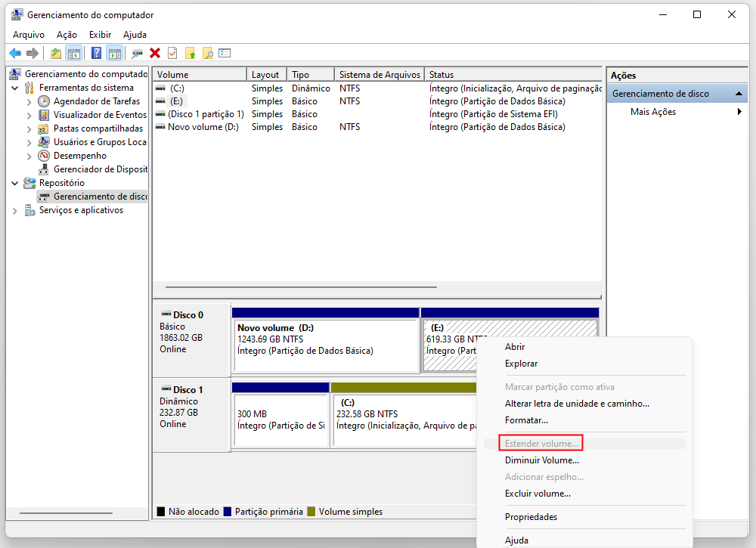756x548 pixels.
Task: Toggle the Show/Hide Action Pane toolbar button
Action: (114, 53)
